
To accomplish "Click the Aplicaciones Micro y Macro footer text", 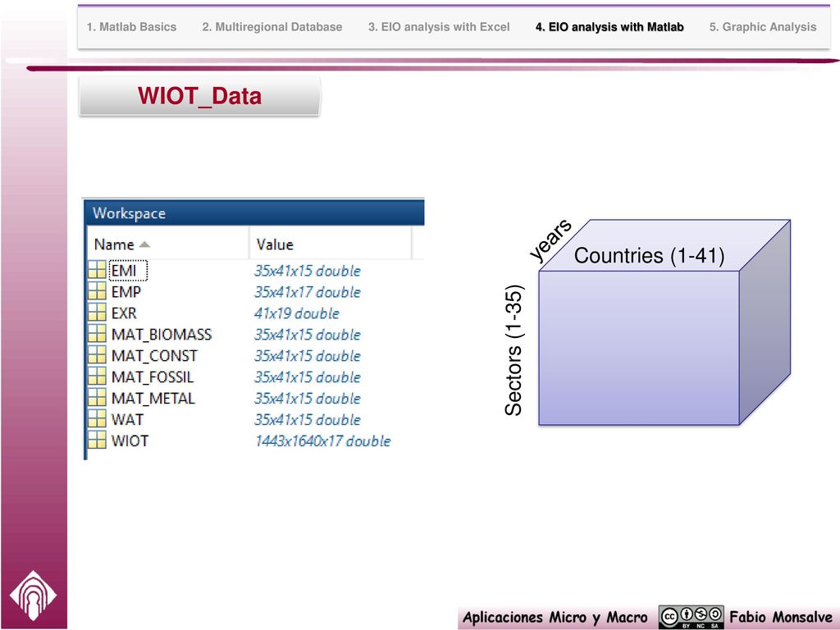I will [555, 617].
